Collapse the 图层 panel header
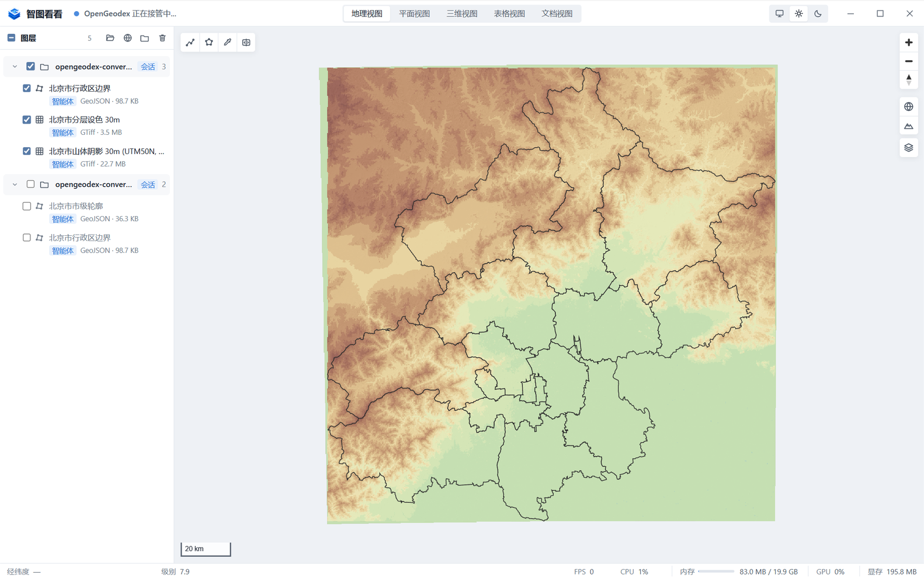The width and height of the screenshot is (924, 578). click(x=11, y=38)
